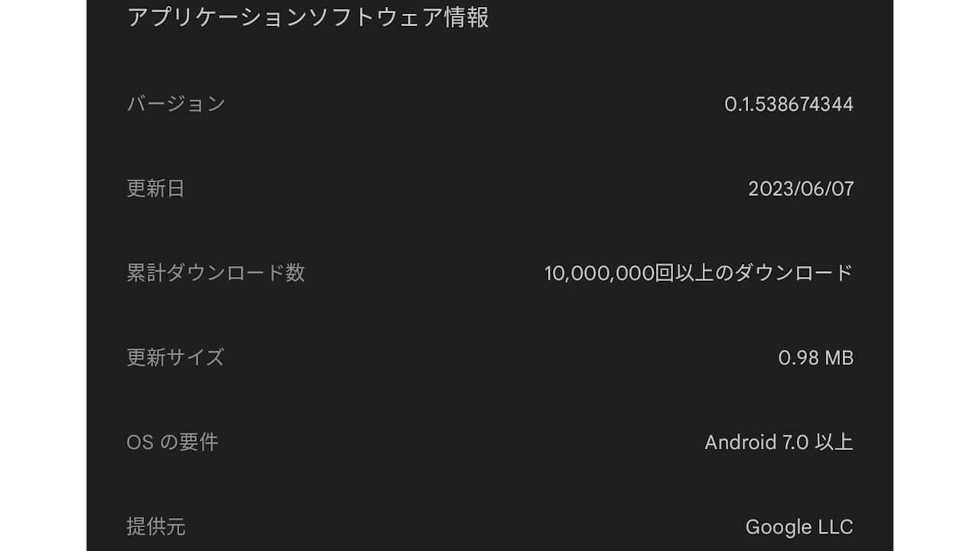980x551 pixels.
Task: Select the 更新サイズ (update size) row
Action: click(x=490, y=357)
